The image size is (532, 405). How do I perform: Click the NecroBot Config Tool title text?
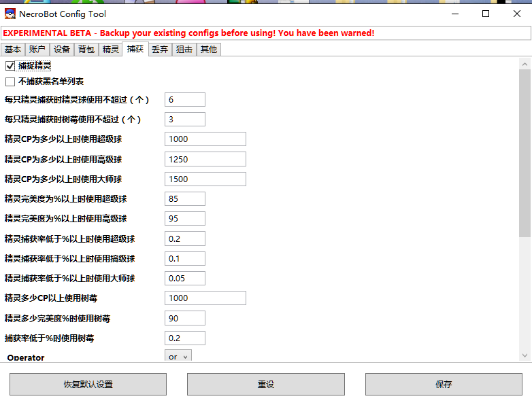(x=63, y=14)
